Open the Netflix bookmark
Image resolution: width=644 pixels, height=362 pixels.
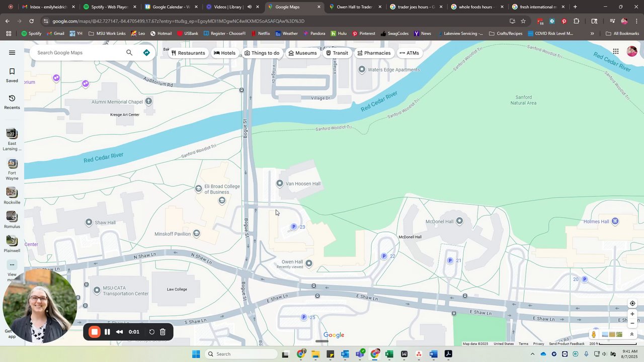point(260,34)
